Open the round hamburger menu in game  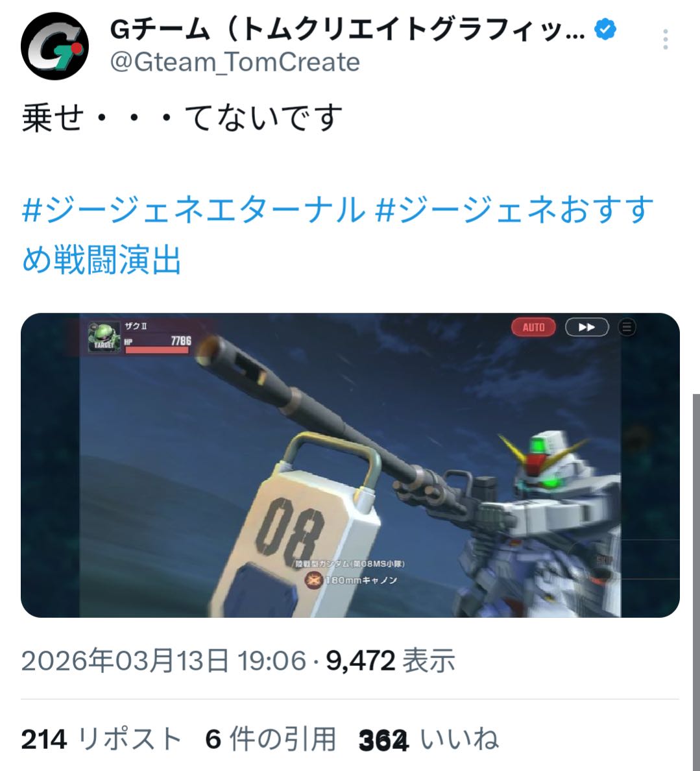pyautogui.click(x=627, y=327)
